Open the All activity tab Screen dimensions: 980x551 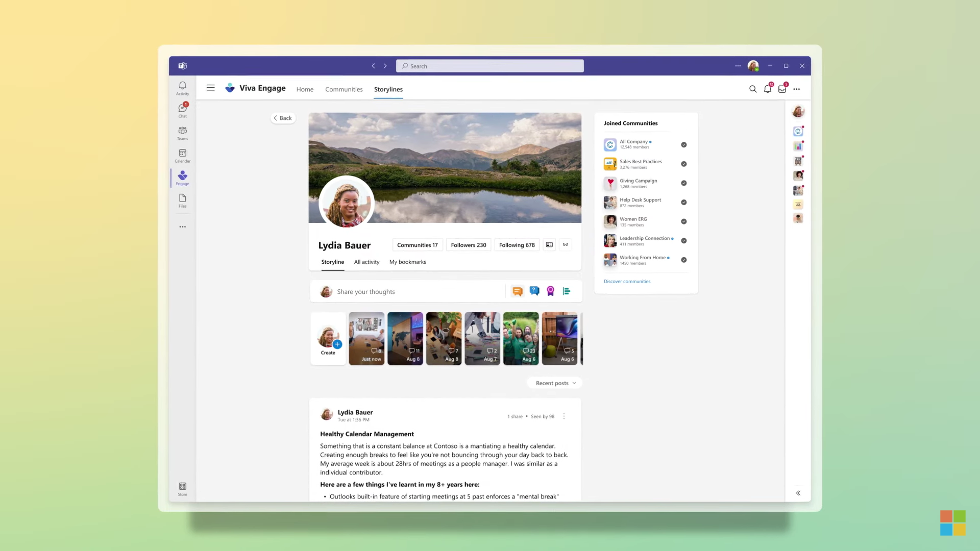tap(366, 262)
